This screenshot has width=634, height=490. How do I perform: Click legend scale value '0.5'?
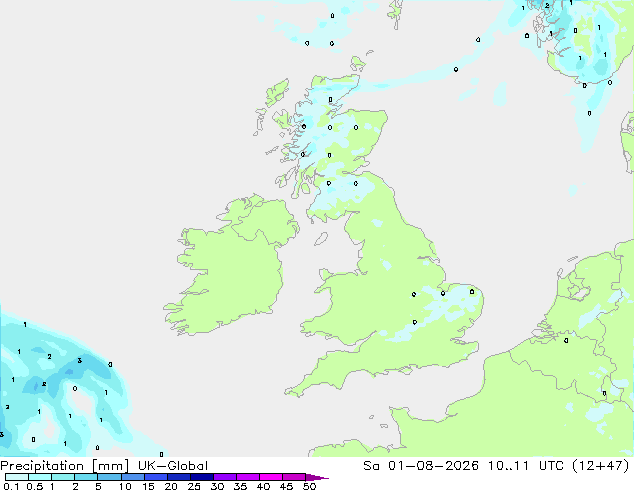pos(35,486)
